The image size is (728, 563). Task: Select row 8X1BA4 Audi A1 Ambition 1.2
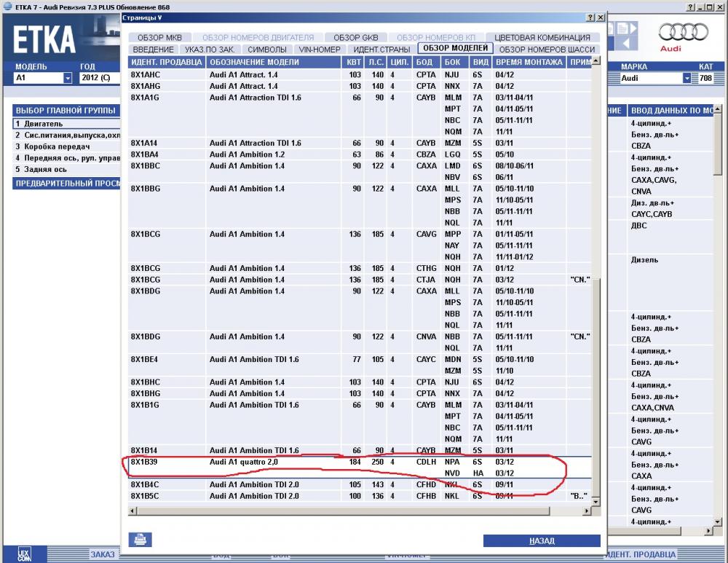pyautogui.click(x=360, y=154)
